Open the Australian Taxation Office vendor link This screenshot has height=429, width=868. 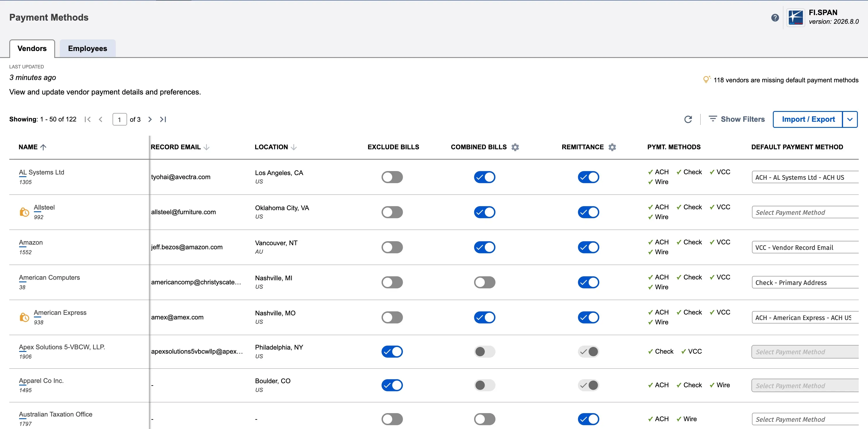[56, 414]
